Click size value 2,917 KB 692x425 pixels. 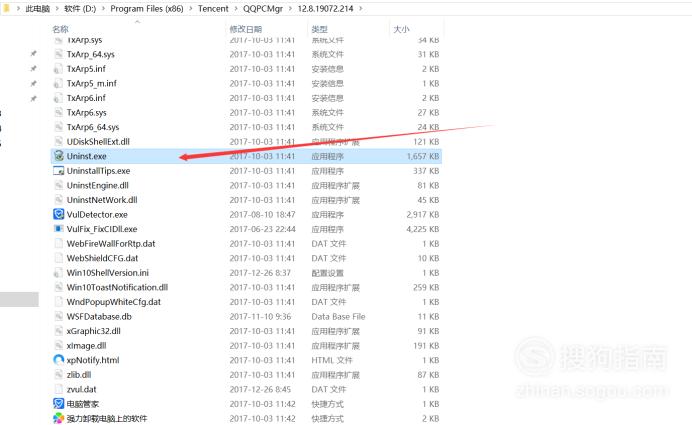(423, 214)
